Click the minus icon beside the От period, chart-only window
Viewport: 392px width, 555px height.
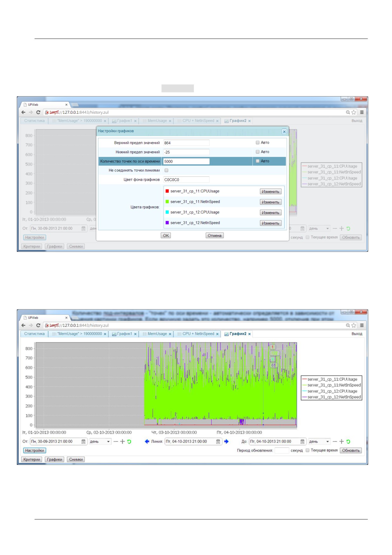(115, 441)
